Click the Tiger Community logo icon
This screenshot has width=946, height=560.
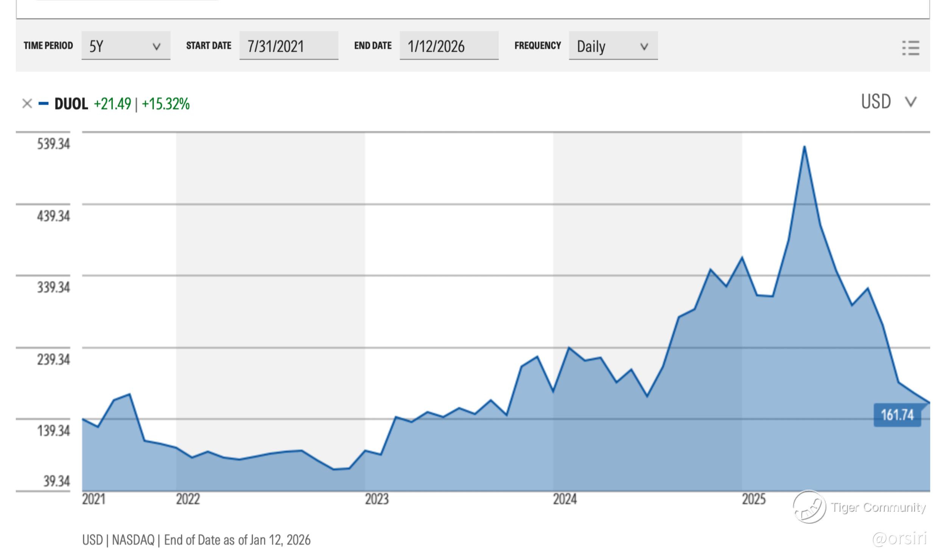coord(809,507)
